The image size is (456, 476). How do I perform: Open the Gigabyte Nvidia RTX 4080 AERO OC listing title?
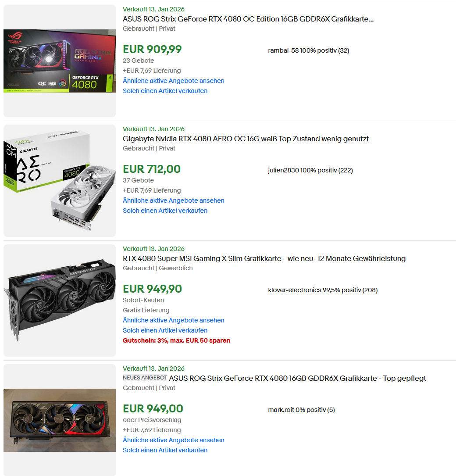click(x=246, y=139)
